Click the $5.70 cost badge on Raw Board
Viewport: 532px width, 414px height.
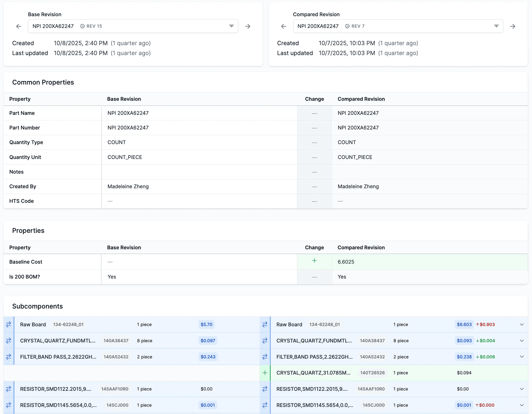click(206, 324)
